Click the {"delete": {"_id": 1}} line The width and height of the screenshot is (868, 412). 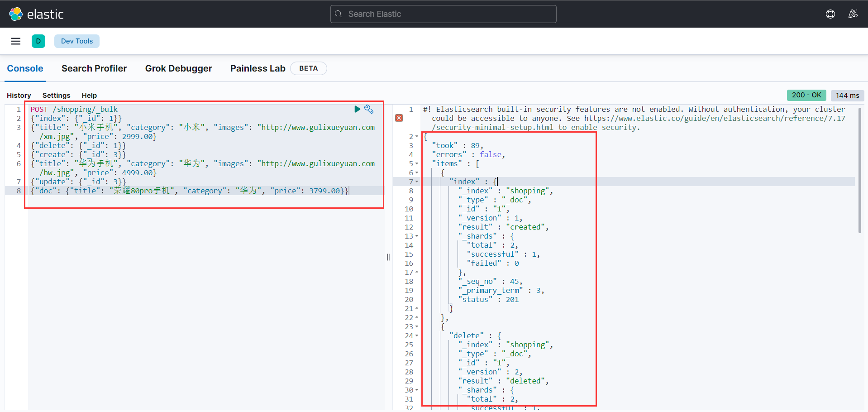pyautogui.click(x=78, y=145)
